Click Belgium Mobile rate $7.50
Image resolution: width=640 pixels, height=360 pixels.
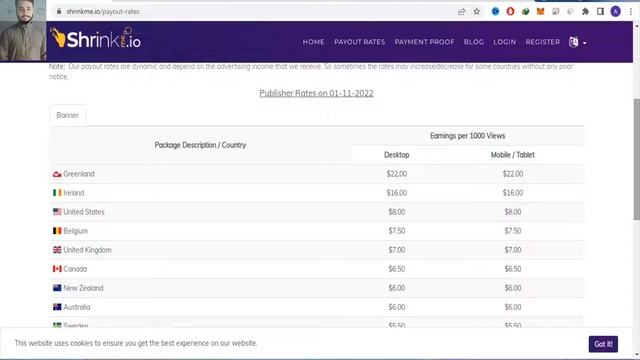click(x=513, y=231)
